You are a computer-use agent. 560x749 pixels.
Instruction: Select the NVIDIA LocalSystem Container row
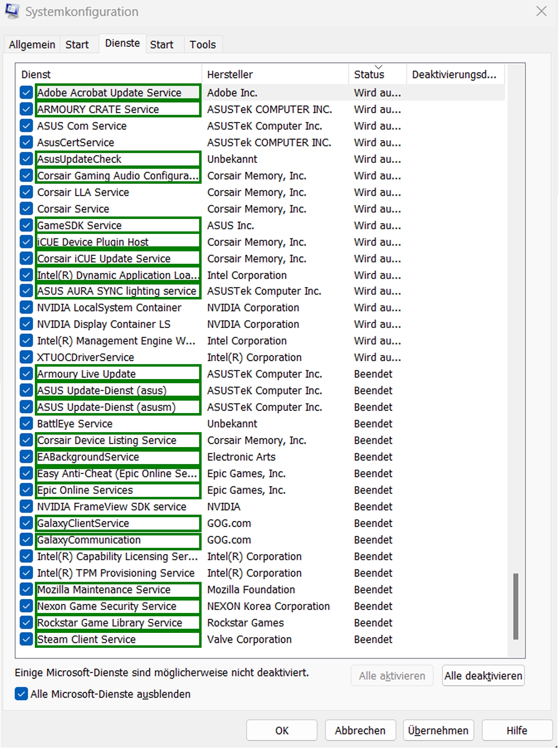pos(261,307)
